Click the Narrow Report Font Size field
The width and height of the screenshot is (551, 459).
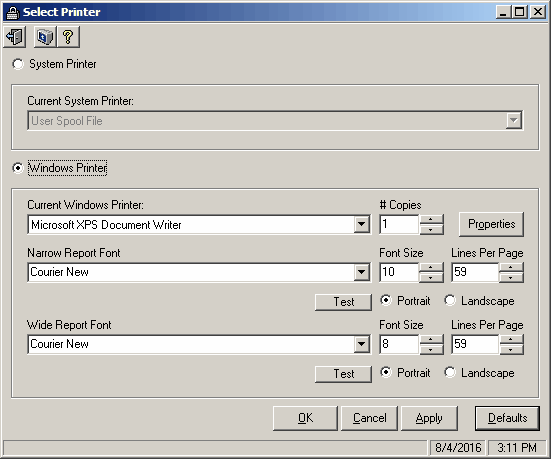coord(400,272)
